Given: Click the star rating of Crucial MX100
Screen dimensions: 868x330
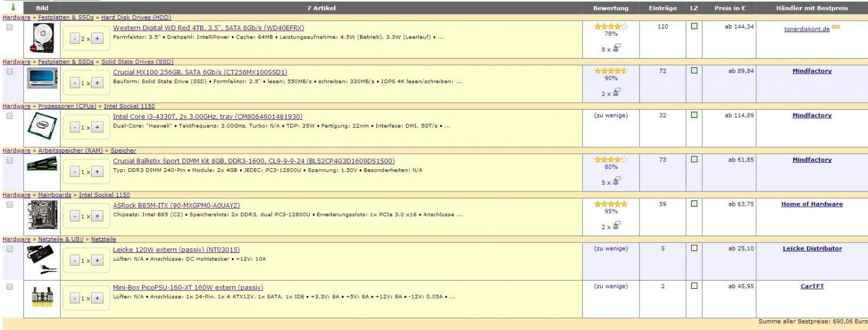Looking at the screenshot, I should tap(611, 71).
